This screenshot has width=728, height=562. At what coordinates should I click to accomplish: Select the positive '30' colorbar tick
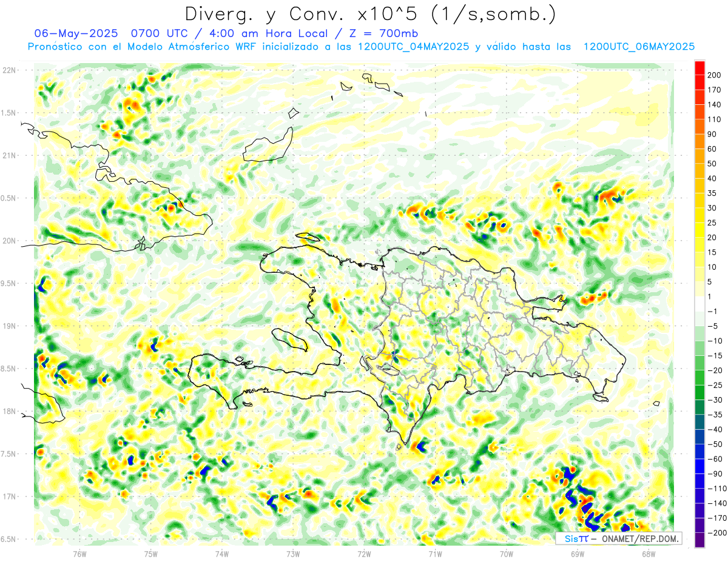coord(712,208)
